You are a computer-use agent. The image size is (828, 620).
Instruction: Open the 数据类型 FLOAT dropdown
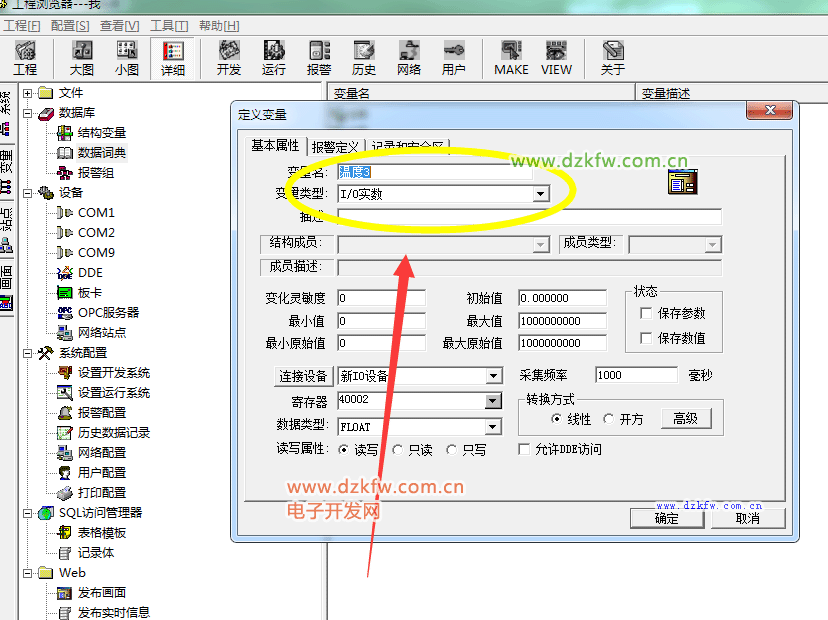tap(493, 427)
